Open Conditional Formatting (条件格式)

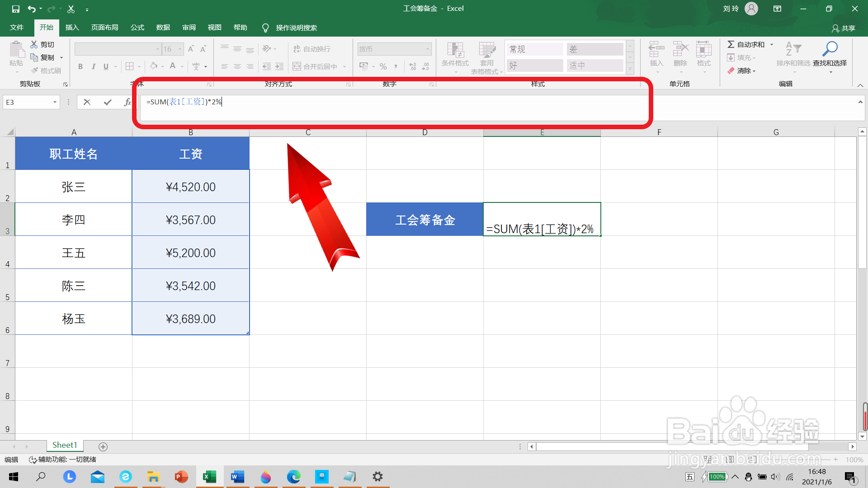pos(455,57)
